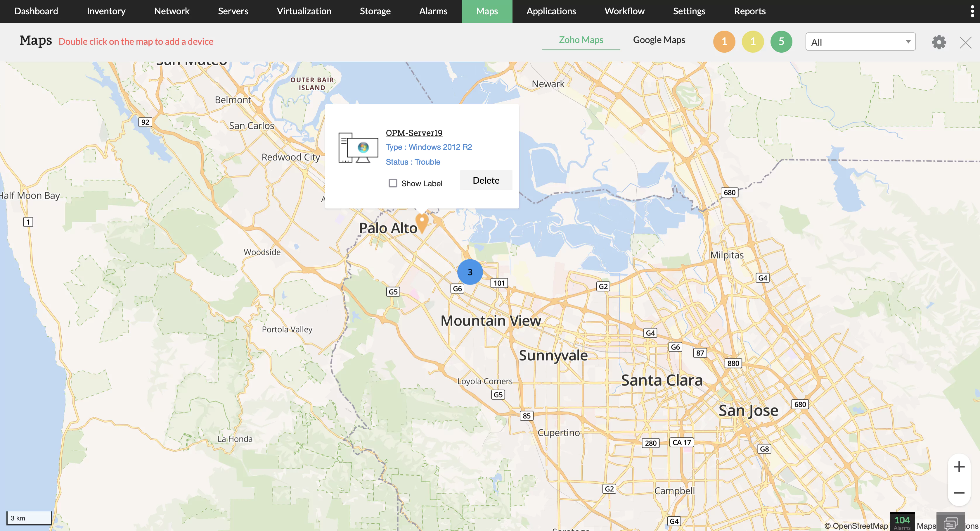Switch to Google Maps tab
The image size is (980, 531).
[659, 40]
